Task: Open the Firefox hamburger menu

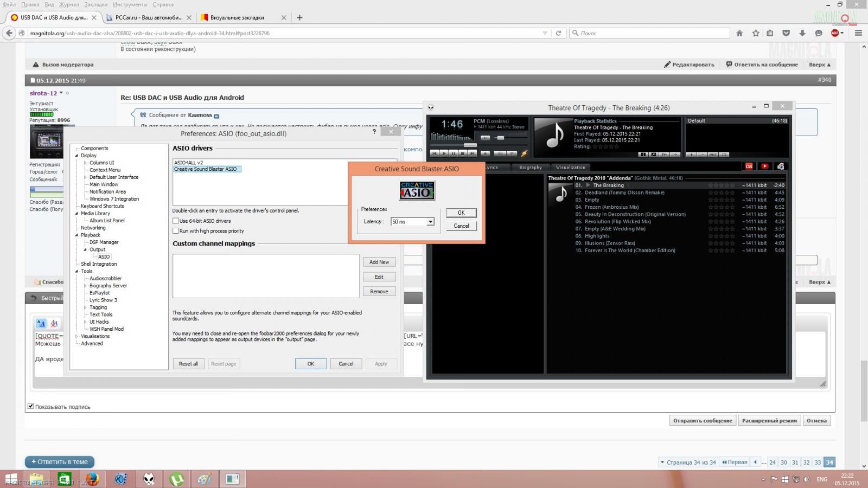Action: [858, 33]
